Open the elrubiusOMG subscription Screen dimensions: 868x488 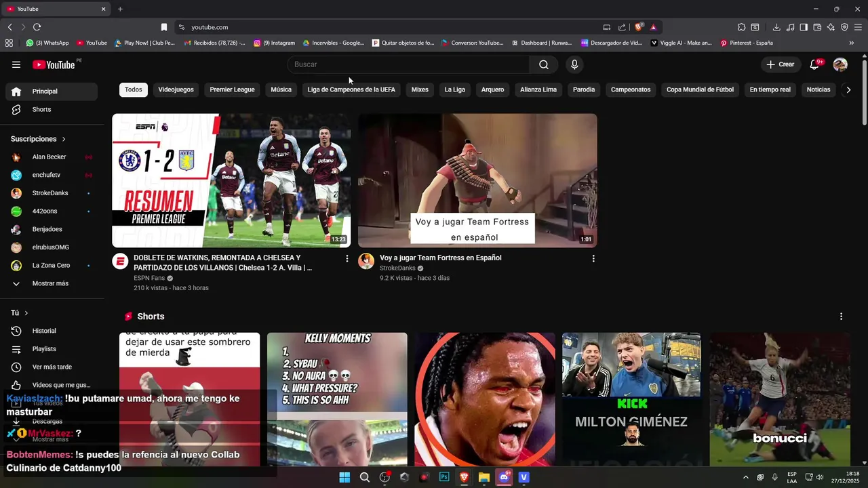coord(52,247)
